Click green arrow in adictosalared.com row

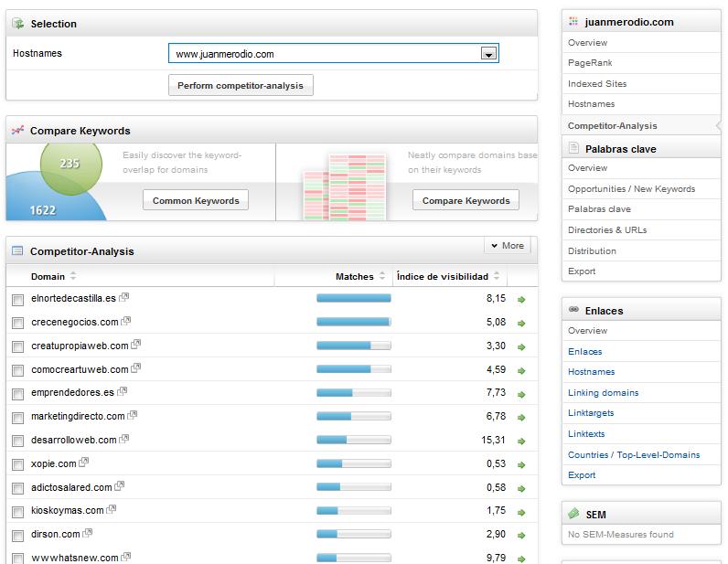coord(521,488)
